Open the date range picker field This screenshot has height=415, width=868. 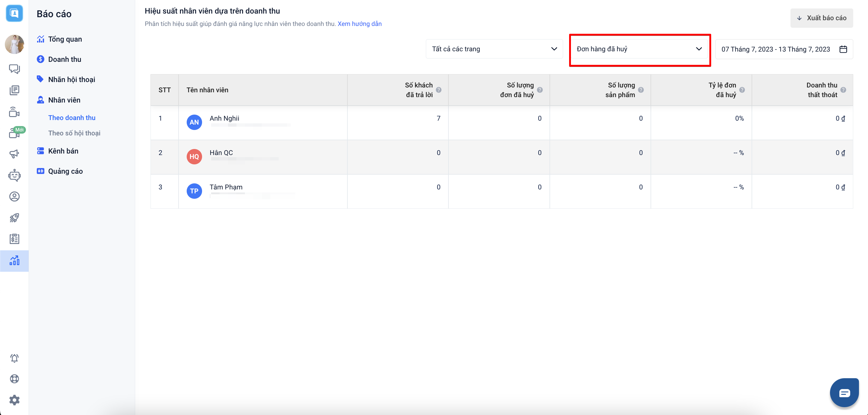784,49
